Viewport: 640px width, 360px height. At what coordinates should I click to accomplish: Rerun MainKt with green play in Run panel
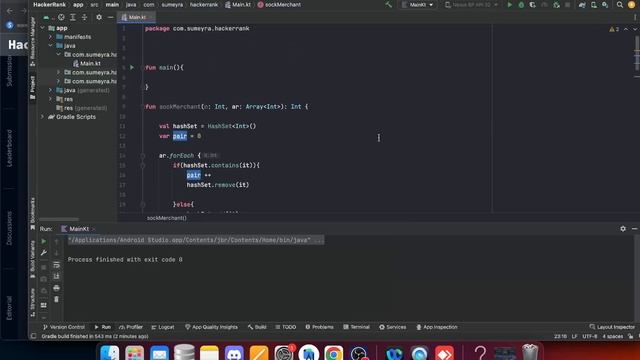[44, 241]
